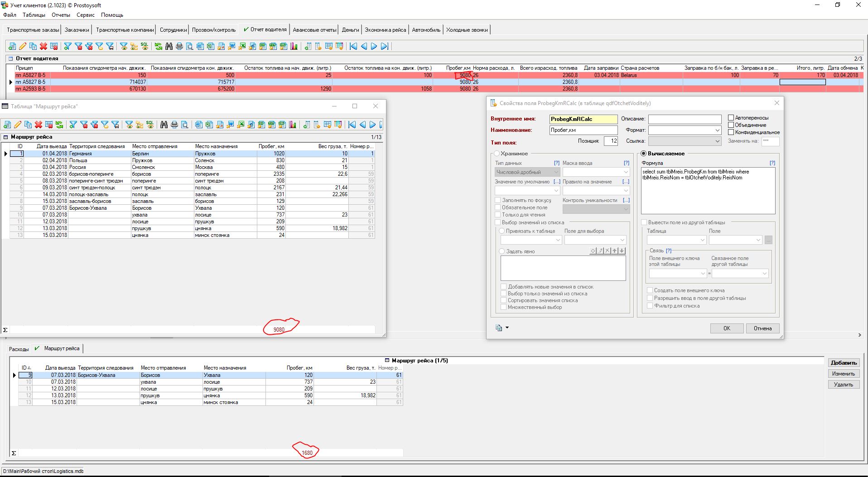This screenshot has height=477, width=868.
Task: Open the Сервис menu
Action: [86, 15]
